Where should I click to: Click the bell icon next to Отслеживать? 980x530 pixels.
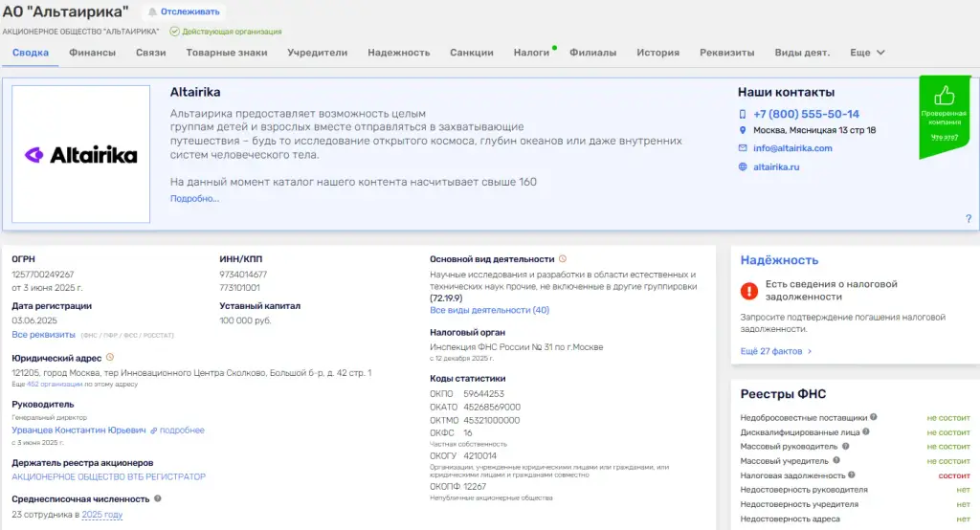coord(152,11)
